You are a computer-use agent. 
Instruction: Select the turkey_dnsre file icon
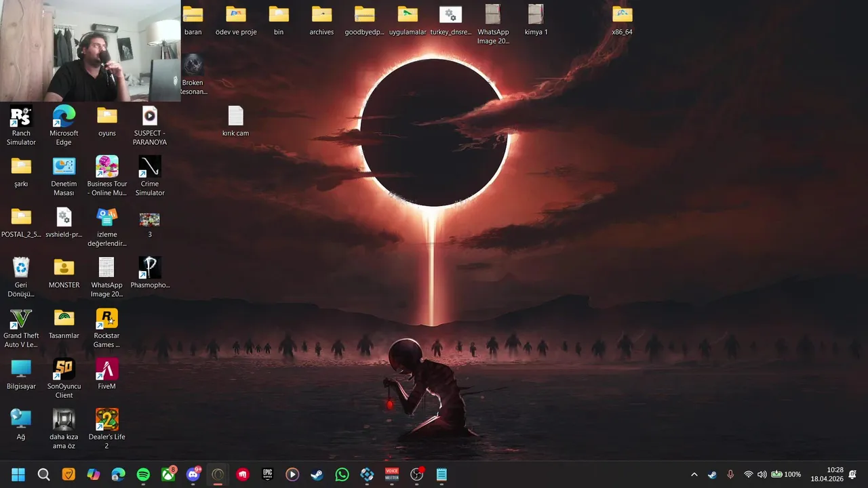click(450, 20)
